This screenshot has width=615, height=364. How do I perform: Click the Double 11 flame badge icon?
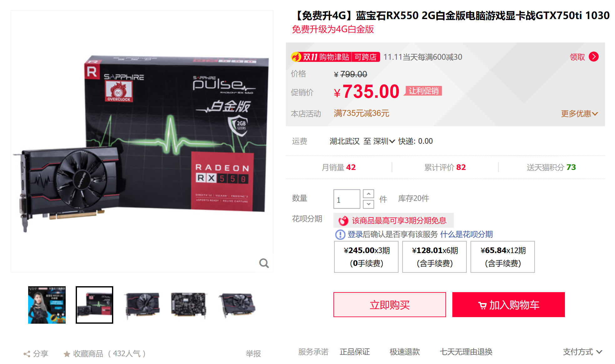[x=296, y=57]
